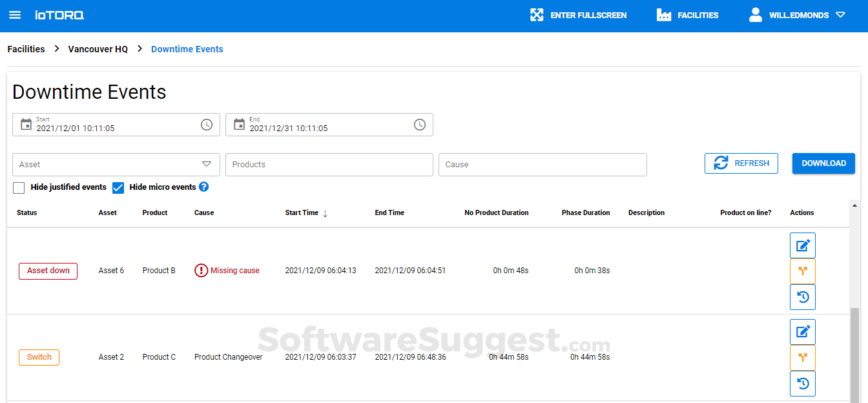The image size is (868, 403).
Task: Click the Missing cause warning icon
Action: [201, 270]
